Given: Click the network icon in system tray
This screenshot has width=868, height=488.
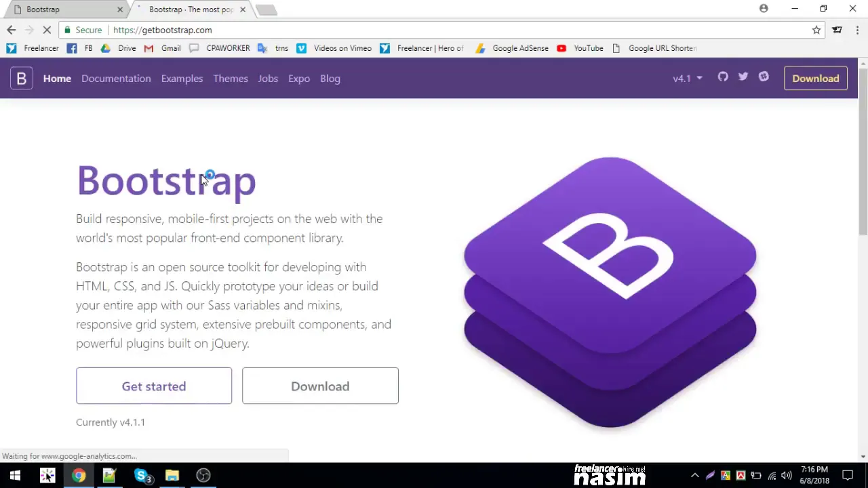Looking at the screenshot, I should point(772,476).
